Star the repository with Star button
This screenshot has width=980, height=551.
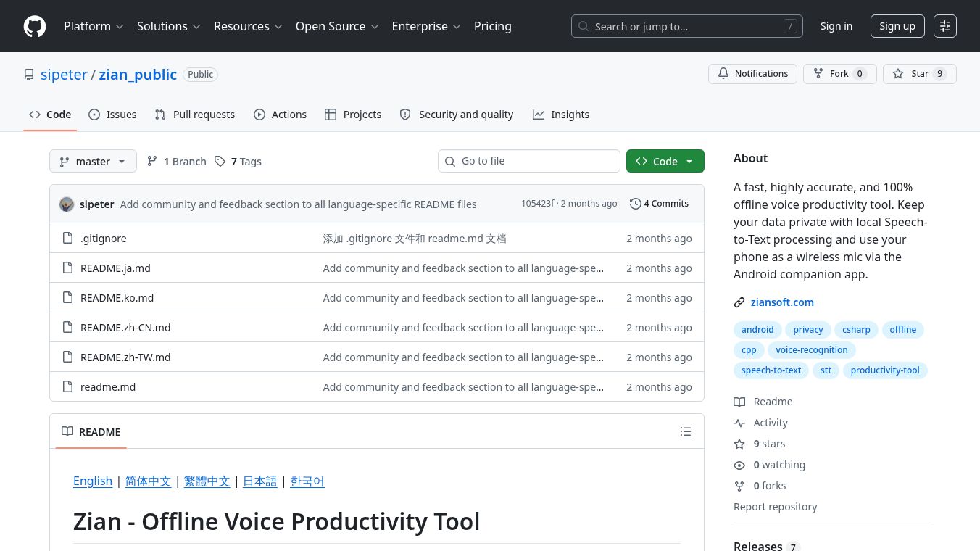click(920, 73)
